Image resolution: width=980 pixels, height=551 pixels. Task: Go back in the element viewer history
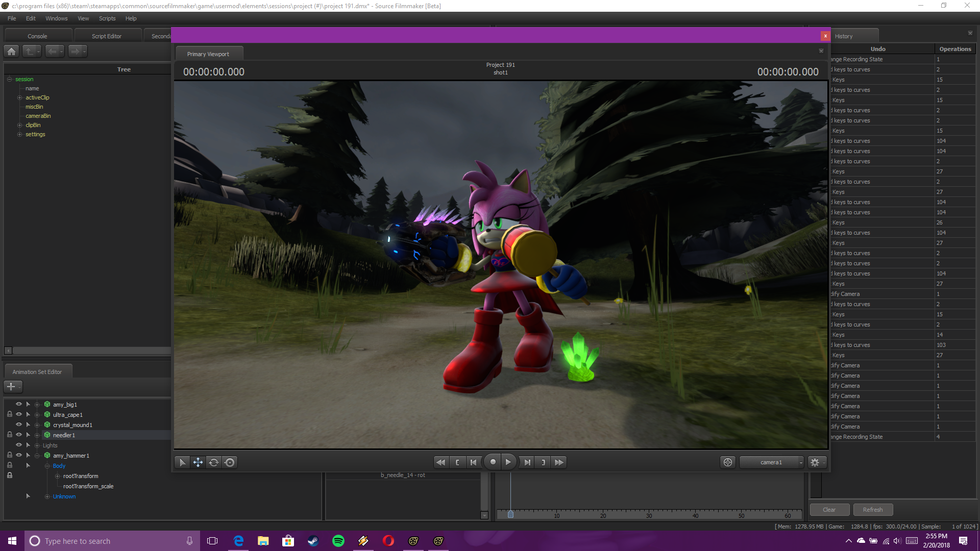pyautogui.click(x=54, y=51)
